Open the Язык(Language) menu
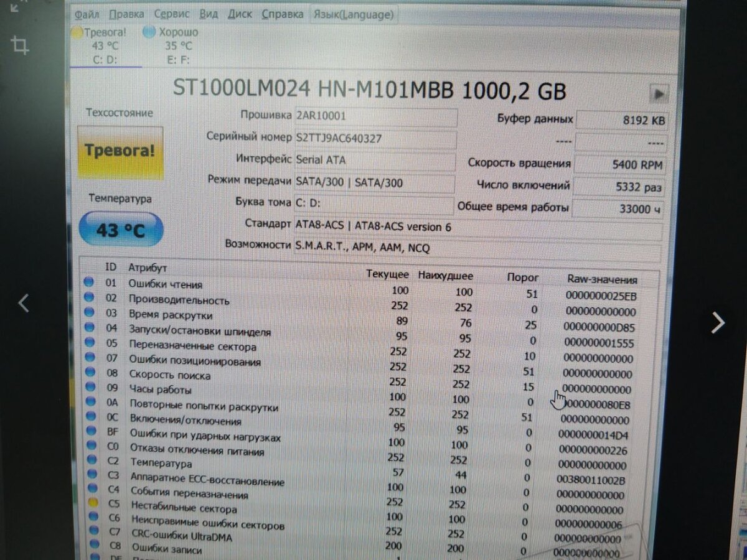Screen dimensions: 747x560 [354, 14]
